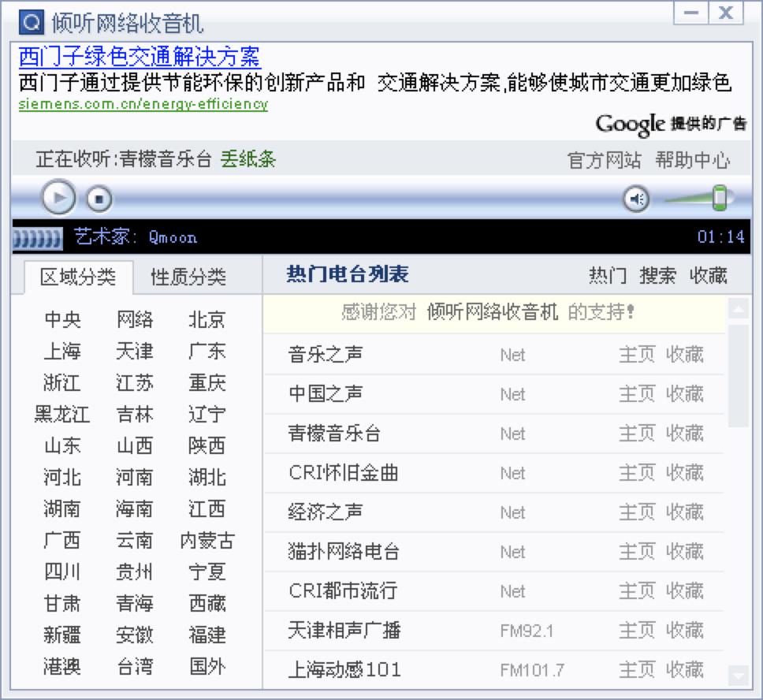Select the 重庆 region
The height and width of the screenshot is (700, 763).
click(x=207, y=382)
